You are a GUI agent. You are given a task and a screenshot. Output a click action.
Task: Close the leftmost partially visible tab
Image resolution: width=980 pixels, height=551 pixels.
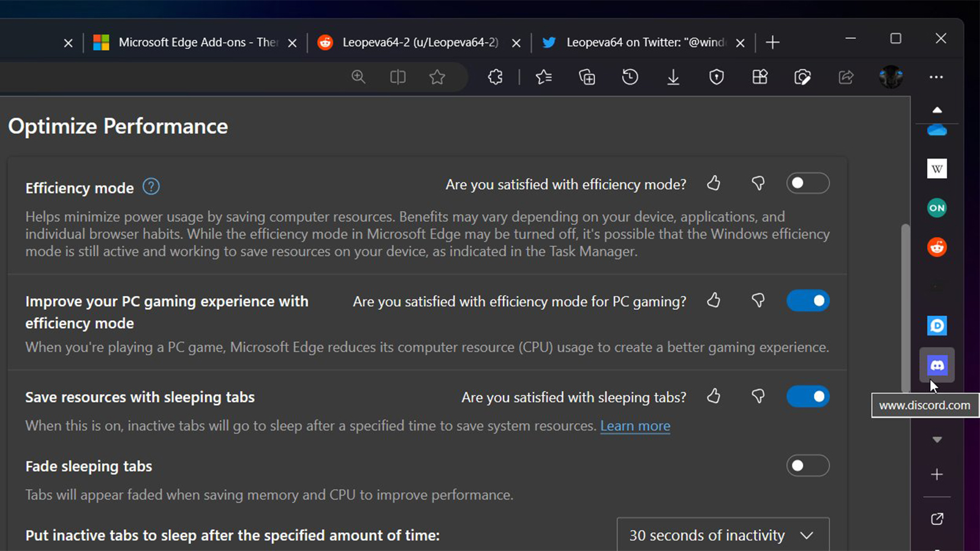click(68, 43)
